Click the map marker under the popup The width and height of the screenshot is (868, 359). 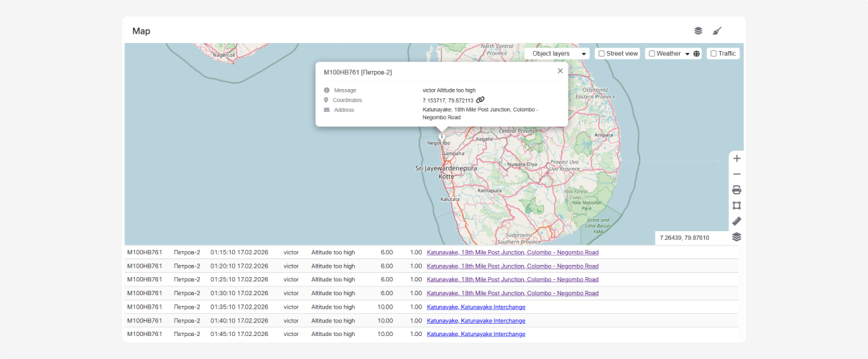click(x=442, y=136)
